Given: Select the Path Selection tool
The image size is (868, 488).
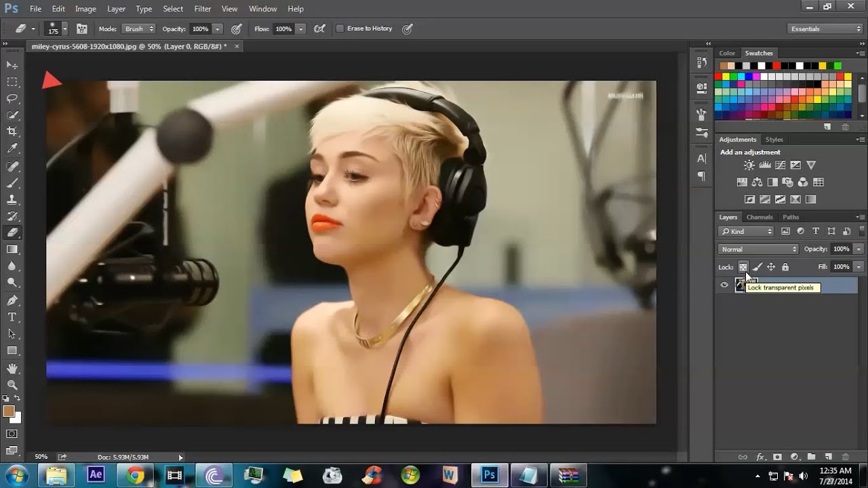Looking at the screenshot, I should 12,334.
